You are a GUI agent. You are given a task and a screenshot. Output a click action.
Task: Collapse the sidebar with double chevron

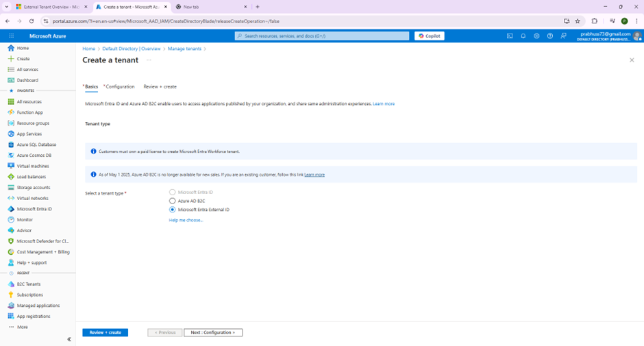pos(69,339)
